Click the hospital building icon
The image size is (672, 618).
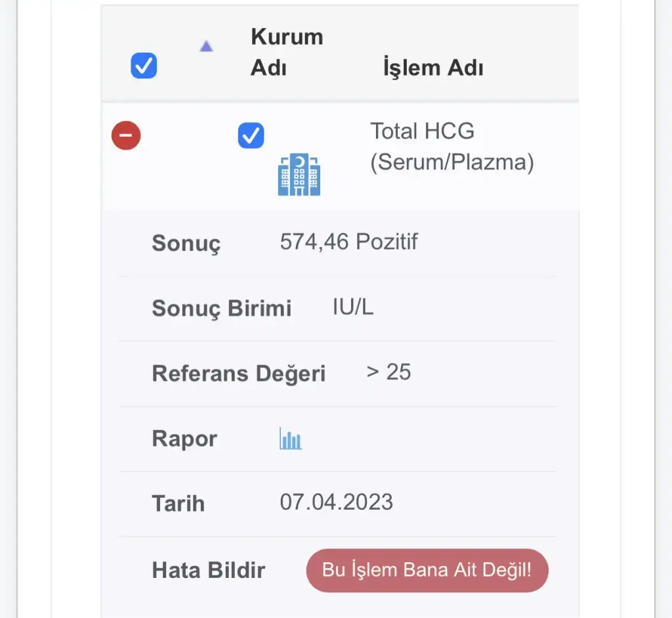coord(299,175)
